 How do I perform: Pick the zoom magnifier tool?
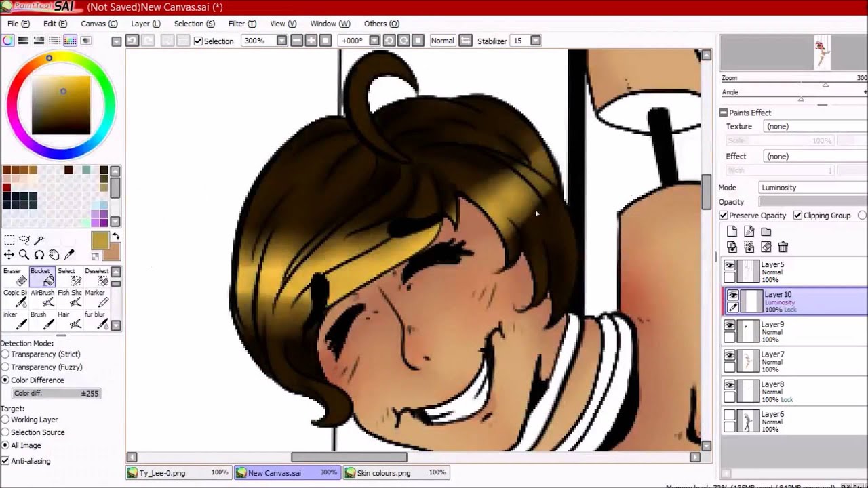24,255
